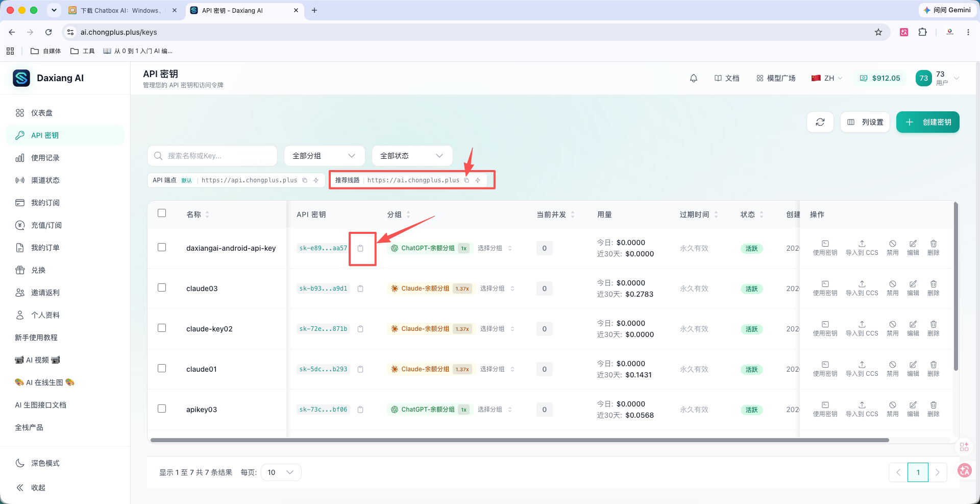Reload the browser page
The image size is (980, 504).
click(x=48, y=32)
